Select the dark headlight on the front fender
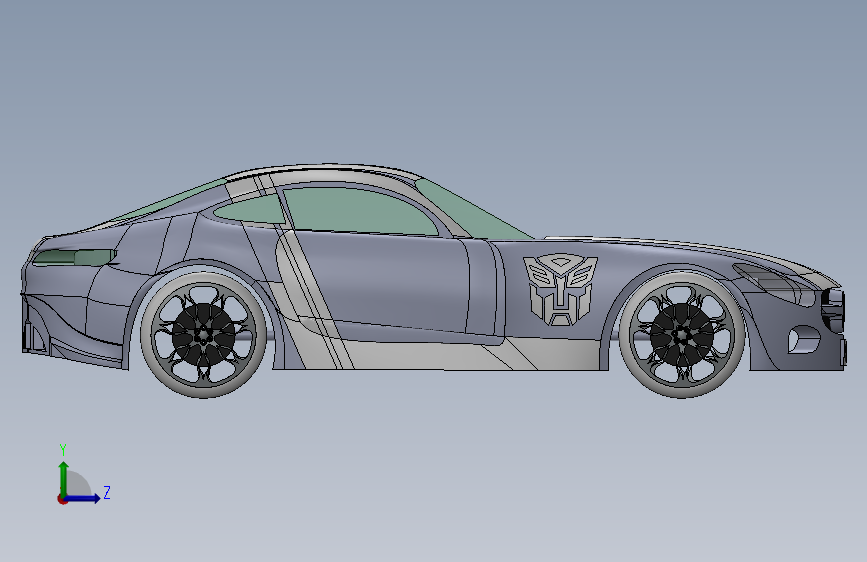Viewport: 867px width, 562px height. pos(773,282)
